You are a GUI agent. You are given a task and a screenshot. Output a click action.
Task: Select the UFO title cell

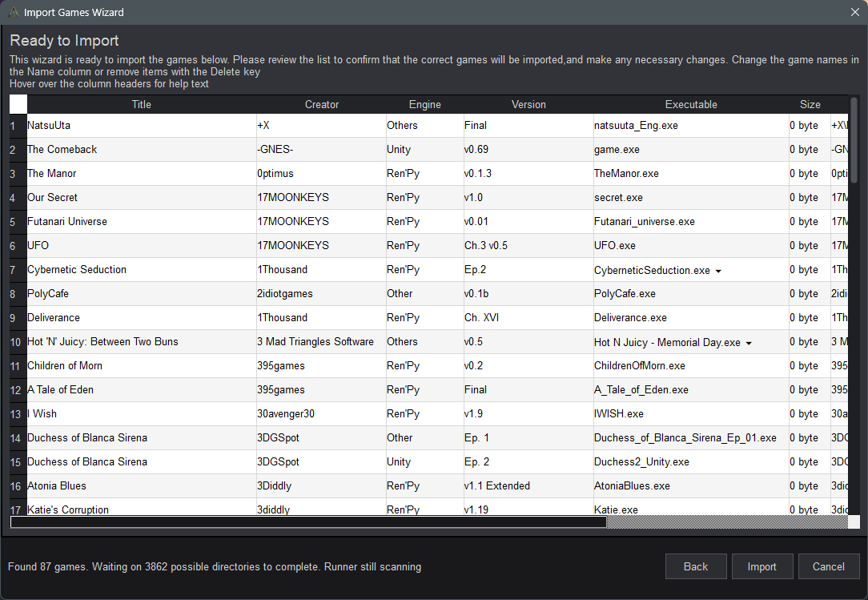coord(142,245)
